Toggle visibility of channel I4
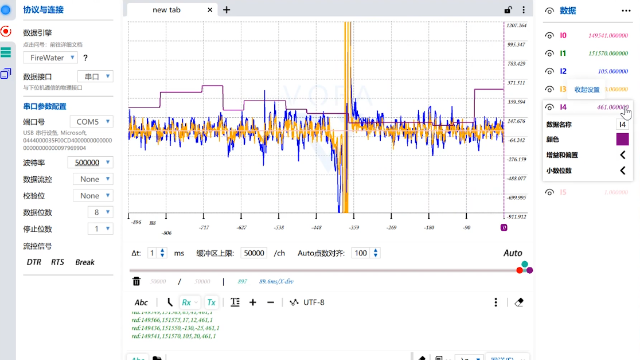 (x=549, y=107)
